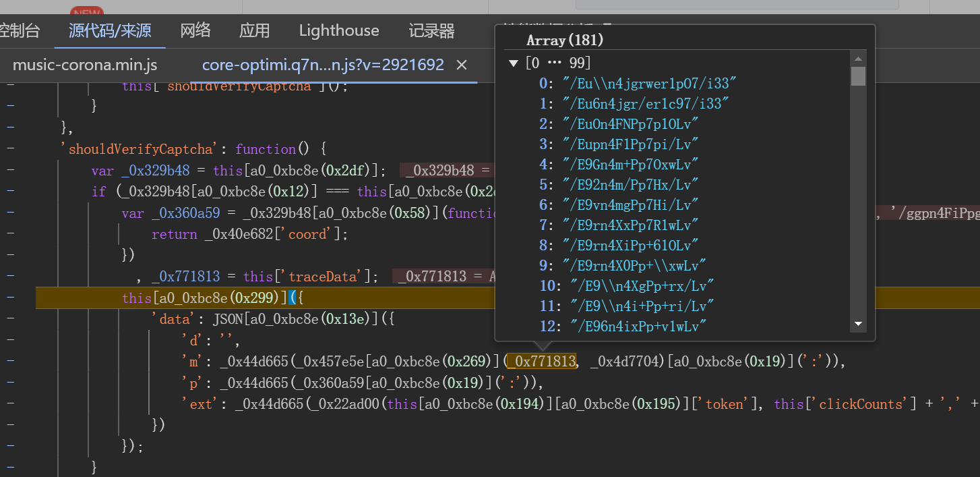Click gutter marker beside 'shouldVerifyCaptcha' function line
The height and width of the screenshot is (477, 980).
point(9,149)
